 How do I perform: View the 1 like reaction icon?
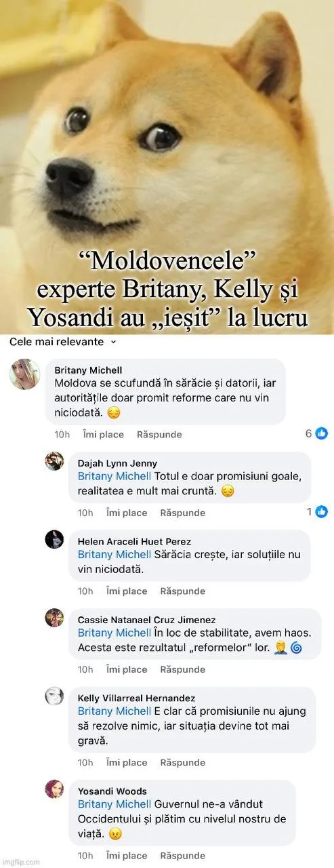tap(322, 511)
